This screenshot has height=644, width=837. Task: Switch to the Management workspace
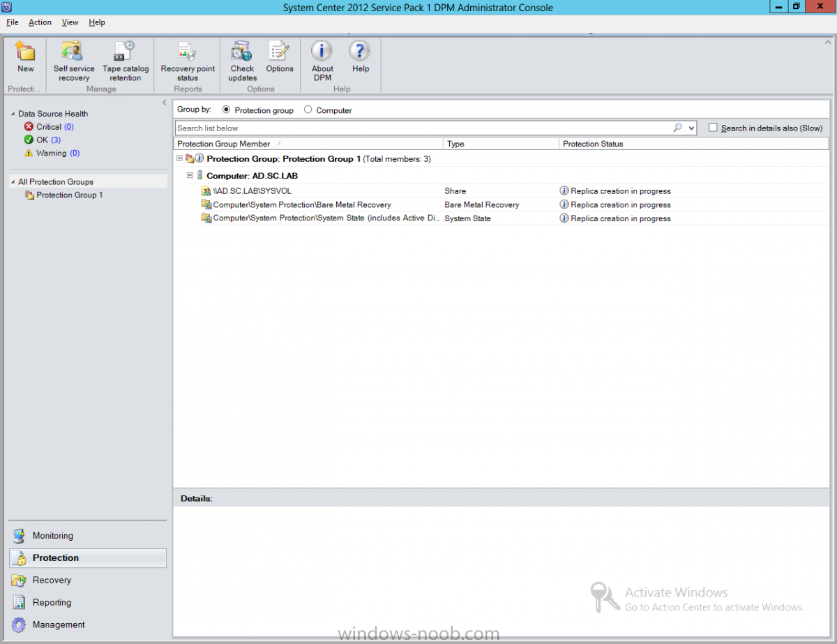coord(88,625)
